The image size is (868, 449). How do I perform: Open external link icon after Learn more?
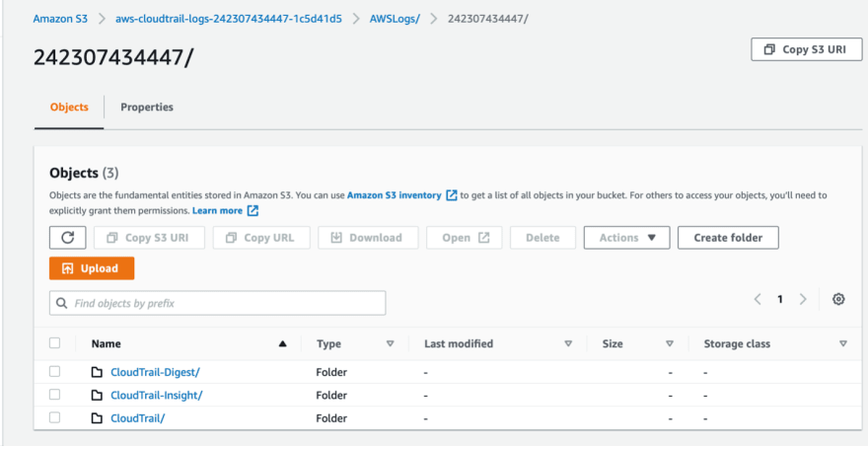tap(253, 211)
